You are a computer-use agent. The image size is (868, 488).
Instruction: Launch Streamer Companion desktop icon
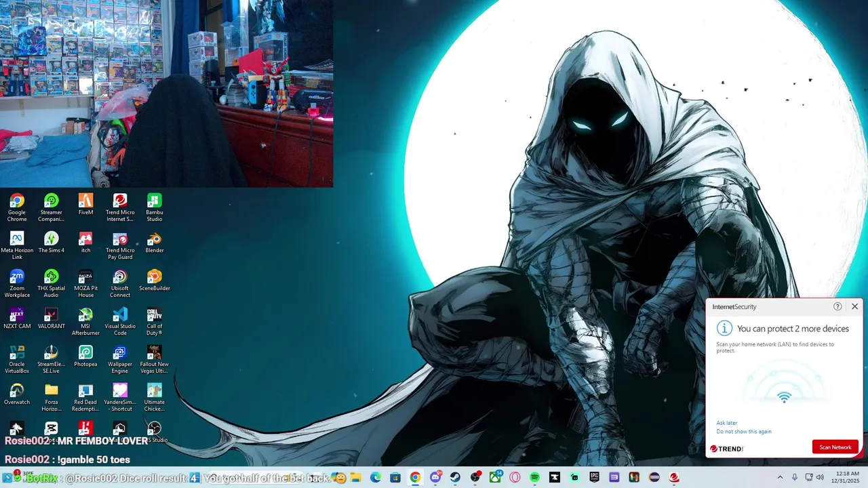coord(52,207)
